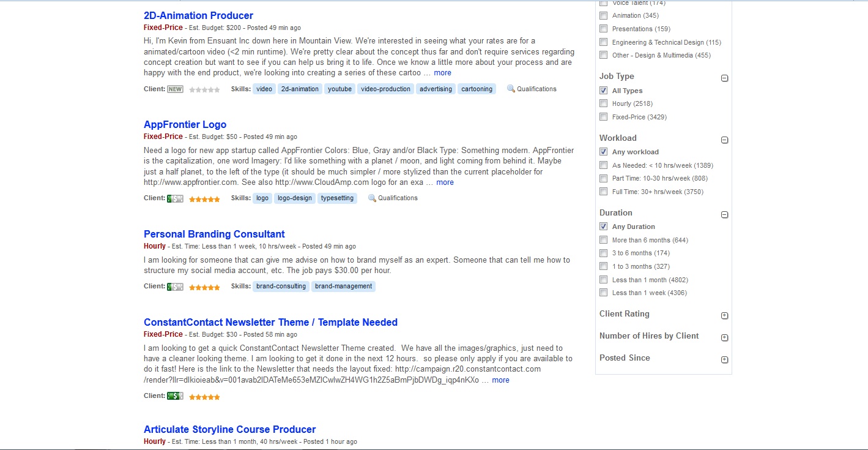This screenshot has height=450, width=868.
Task: Open the 2D-Animation Producer job
Action: tap(198, 16)
